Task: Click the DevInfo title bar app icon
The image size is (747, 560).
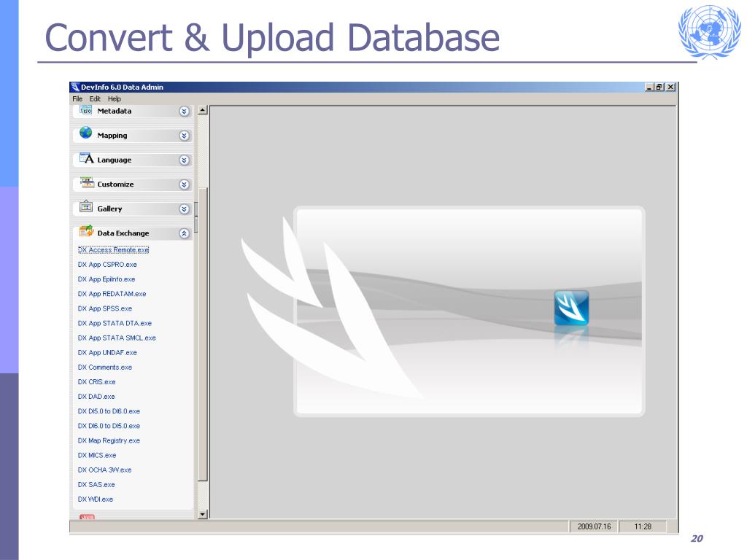Action: 75,87
